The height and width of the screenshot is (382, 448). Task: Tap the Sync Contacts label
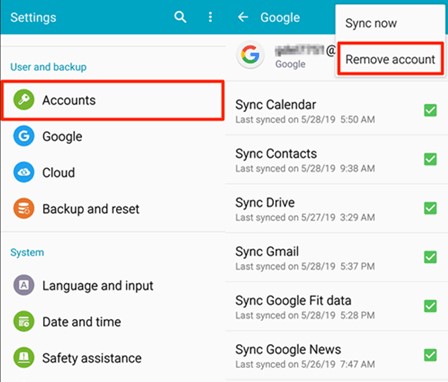[276, 154]
